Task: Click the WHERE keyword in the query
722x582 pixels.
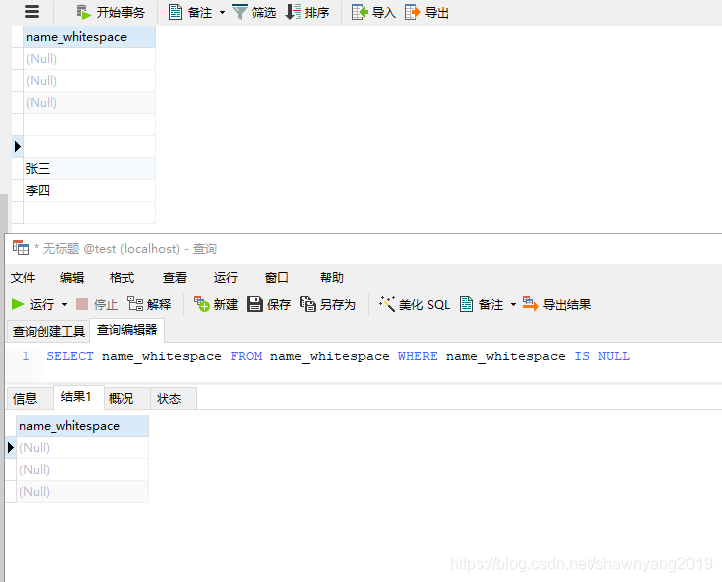Action: click(418, 356)
